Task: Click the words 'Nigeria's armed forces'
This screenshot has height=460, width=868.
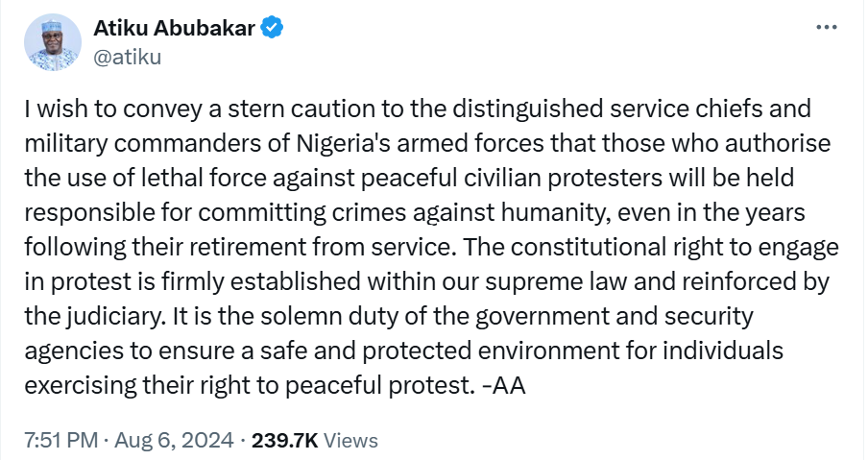Action: click(x=421, y=143)
